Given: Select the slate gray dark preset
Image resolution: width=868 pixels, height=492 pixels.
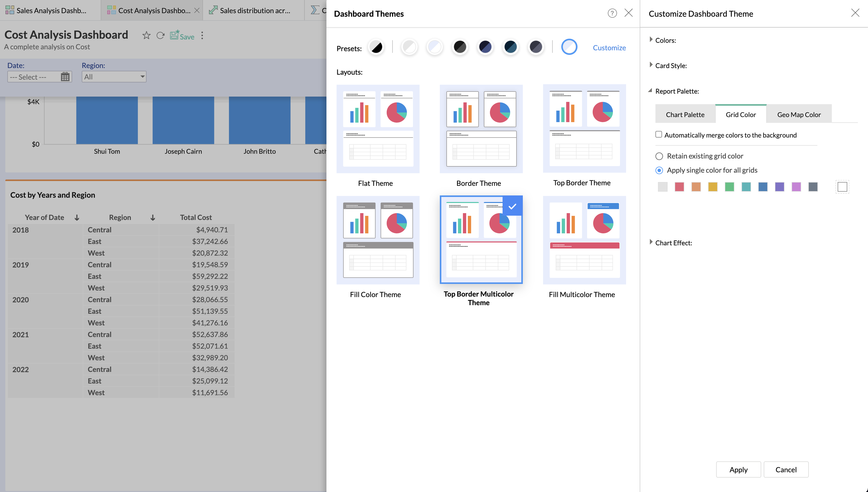Looking at the screenshot, I should [536, 47].
